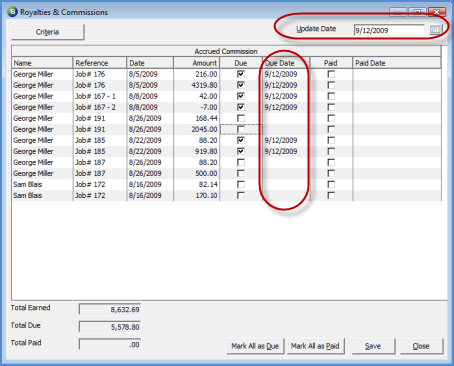Select the Sam Blais Job# 172 170.10 row

226,195
